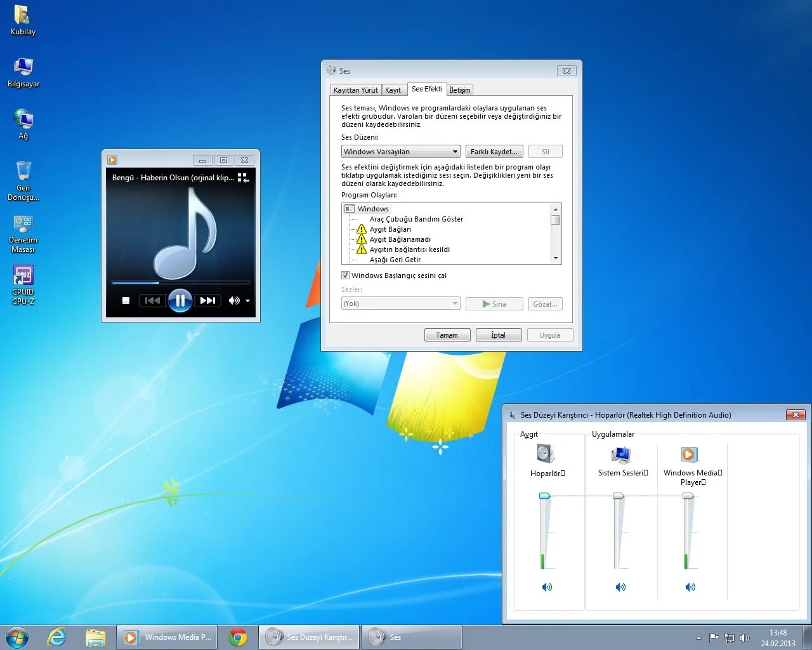Pause the playing song
Image resolution: width=812 pixels, height=650 pixels.
point(180,300)
